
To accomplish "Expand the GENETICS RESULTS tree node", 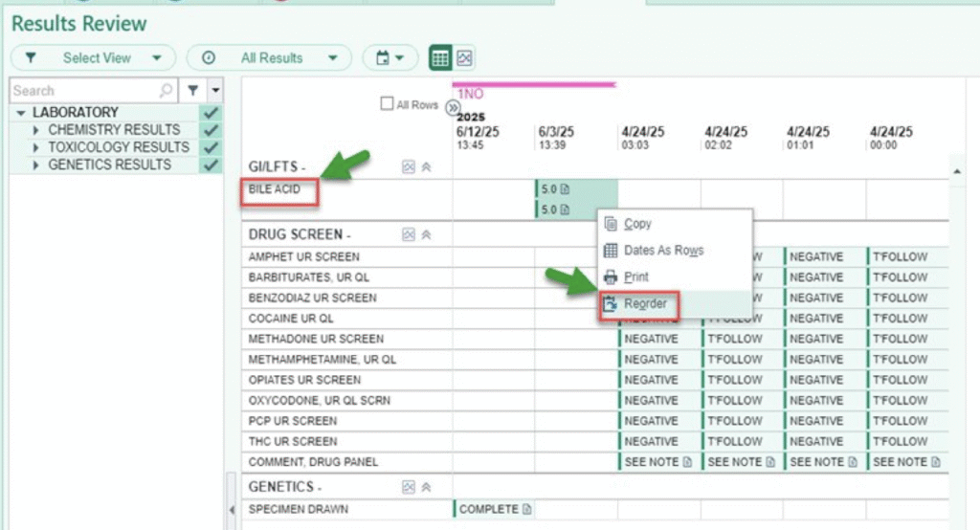I will click(36, 166).
